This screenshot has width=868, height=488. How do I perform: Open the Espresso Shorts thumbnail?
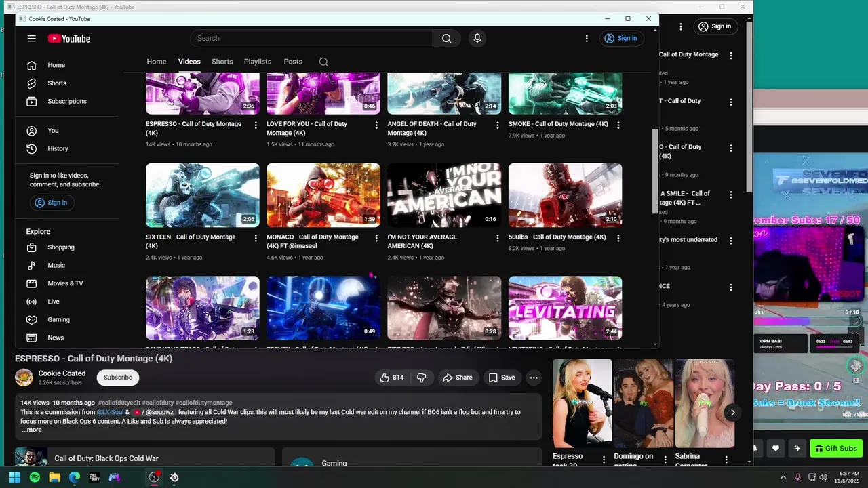pyautogui.click(x=582, y=403)
